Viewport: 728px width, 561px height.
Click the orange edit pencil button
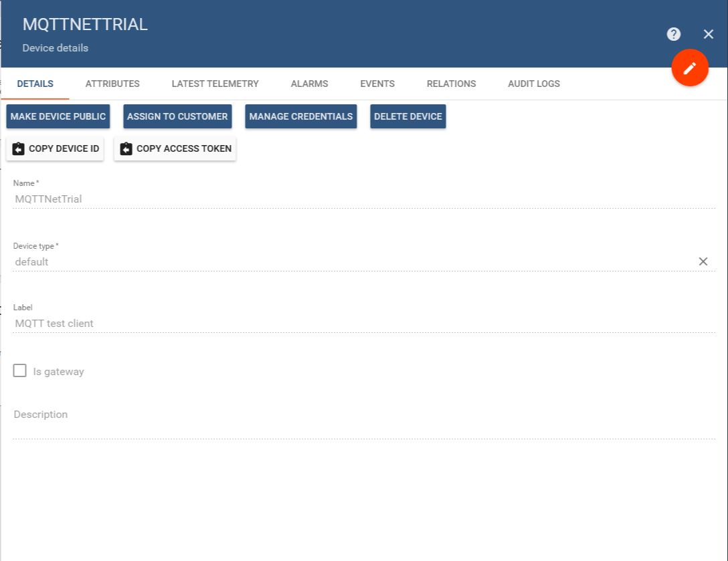(690, 68)
